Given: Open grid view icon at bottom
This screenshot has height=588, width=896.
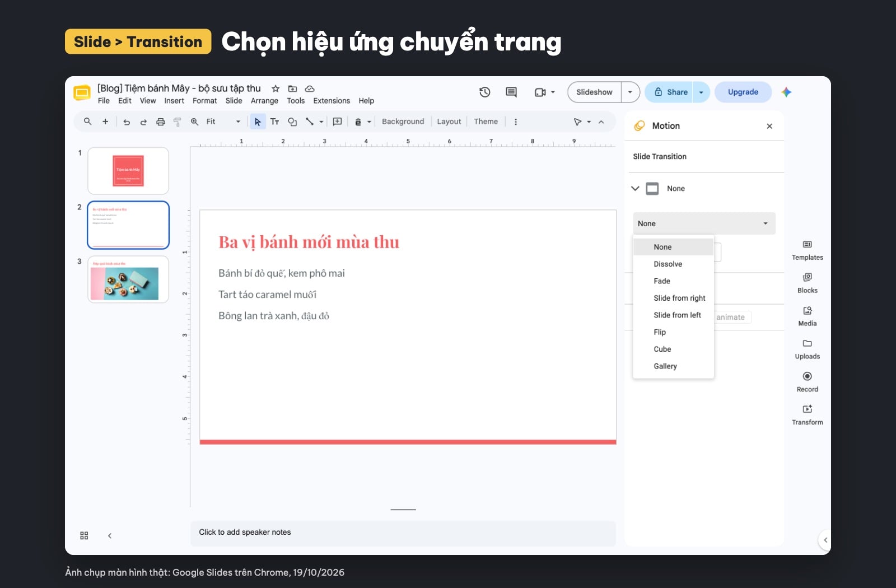Looking at the screenshot, I should click(84, 535).
